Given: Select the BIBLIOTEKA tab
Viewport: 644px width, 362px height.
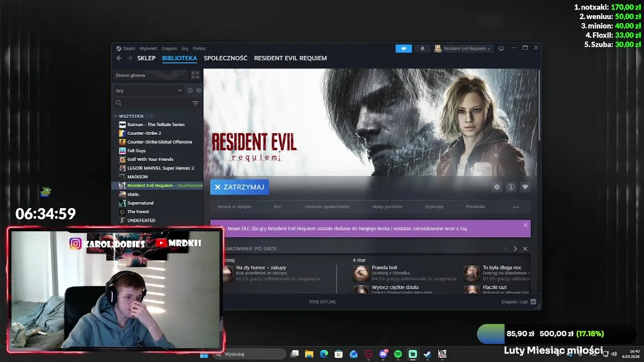Looking at the screenshot, I should pyautogui.click(x=180, y=58).
